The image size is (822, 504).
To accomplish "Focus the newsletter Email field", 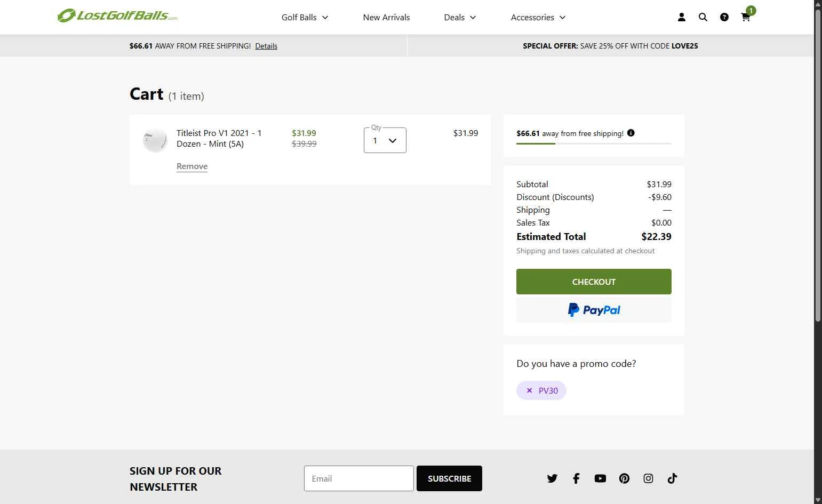I will click(x=359, y=478).
